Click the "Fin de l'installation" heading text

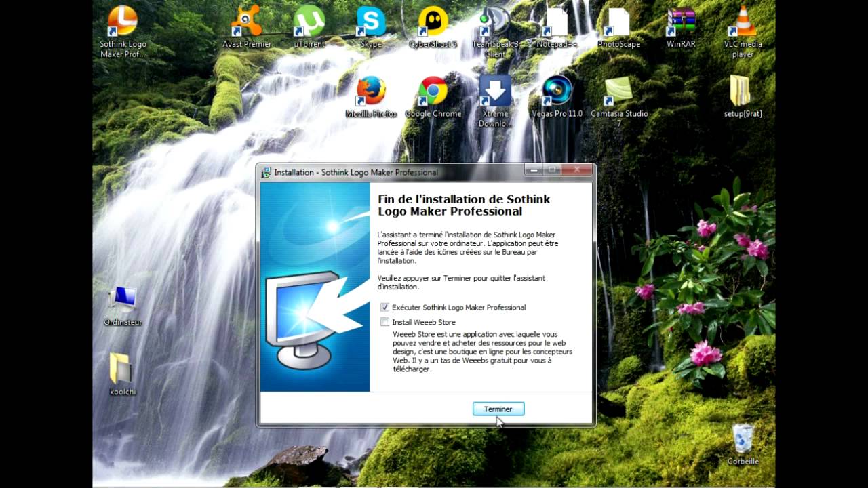coord(464,205)
